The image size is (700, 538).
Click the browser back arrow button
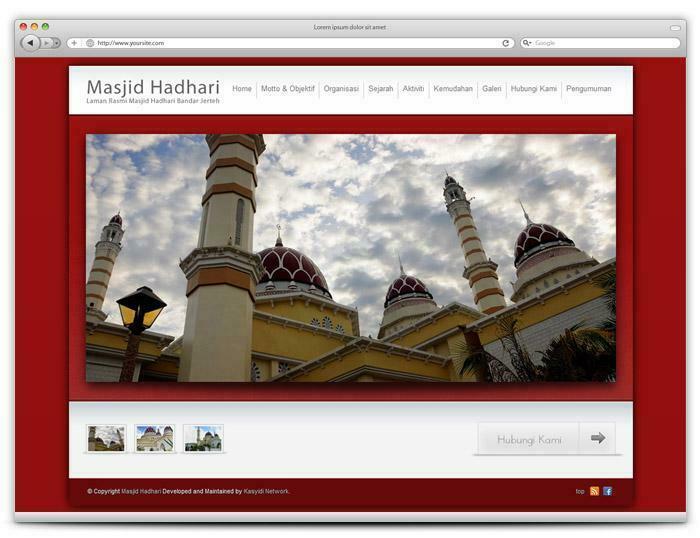(x=30, y=43)
